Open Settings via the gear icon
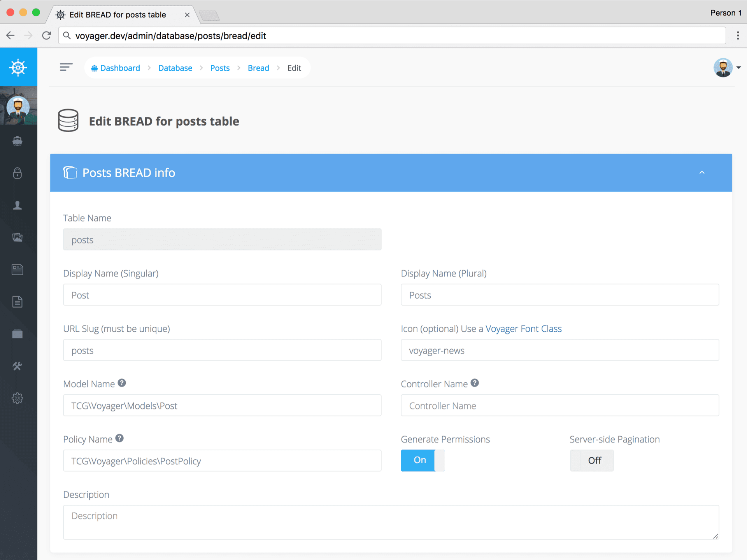The width and height of the screenshot is (747, 560). click(18, 398)
